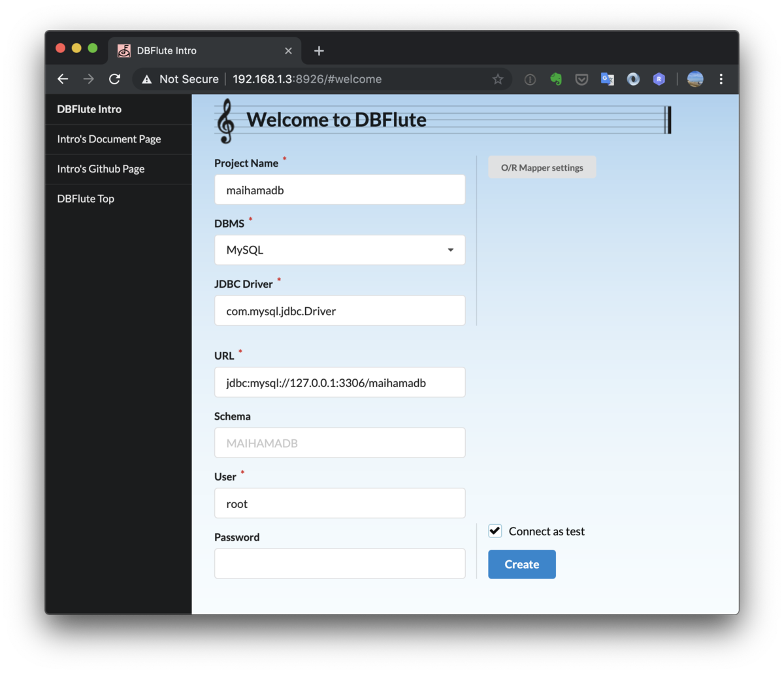Click the info circle extension icon

click(x=530, y=79)
